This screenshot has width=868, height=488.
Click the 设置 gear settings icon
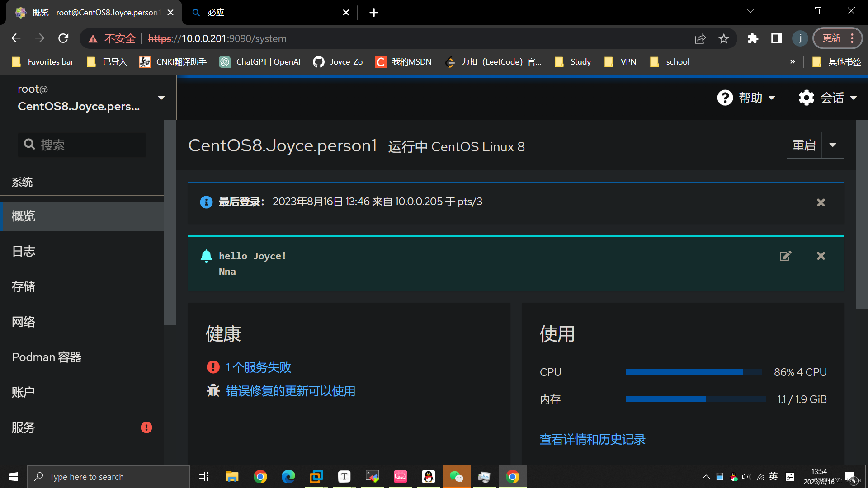806,97
